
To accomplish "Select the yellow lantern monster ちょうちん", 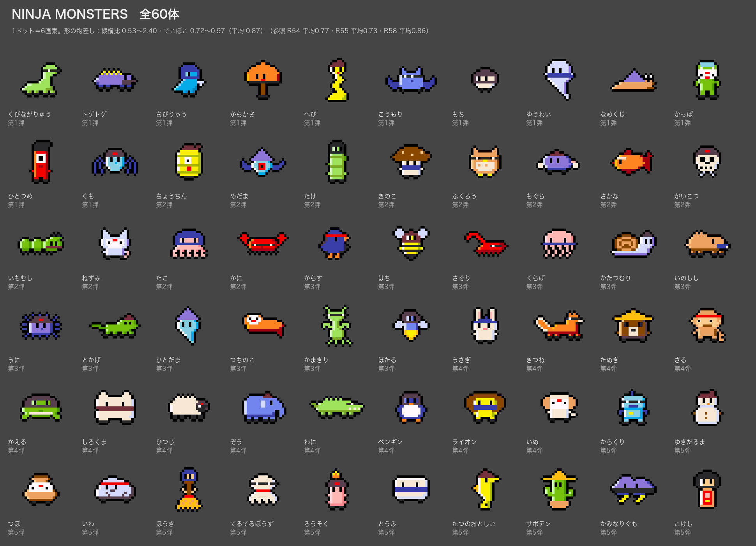I will pyautogui.click(x=189, y=162).
